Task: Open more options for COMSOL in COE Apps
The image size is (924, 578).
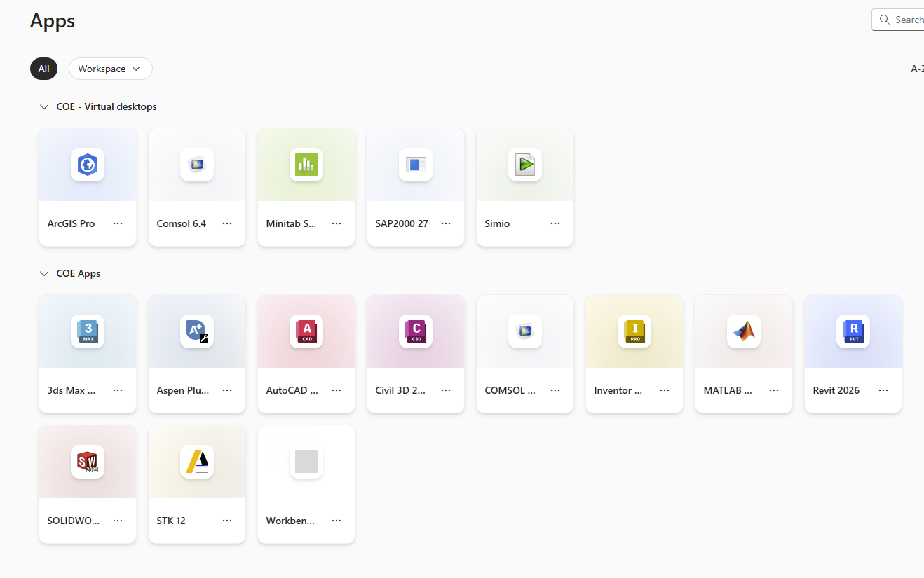Action: pyautogui.click(x=555, y=390)
